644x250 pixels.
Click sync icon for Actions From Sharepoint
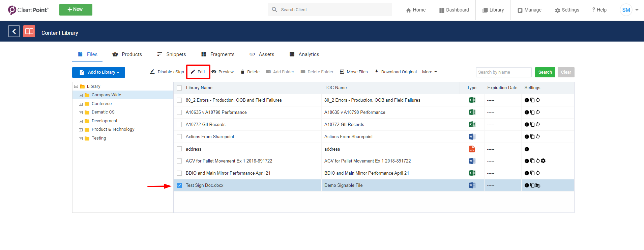(538, 136)
